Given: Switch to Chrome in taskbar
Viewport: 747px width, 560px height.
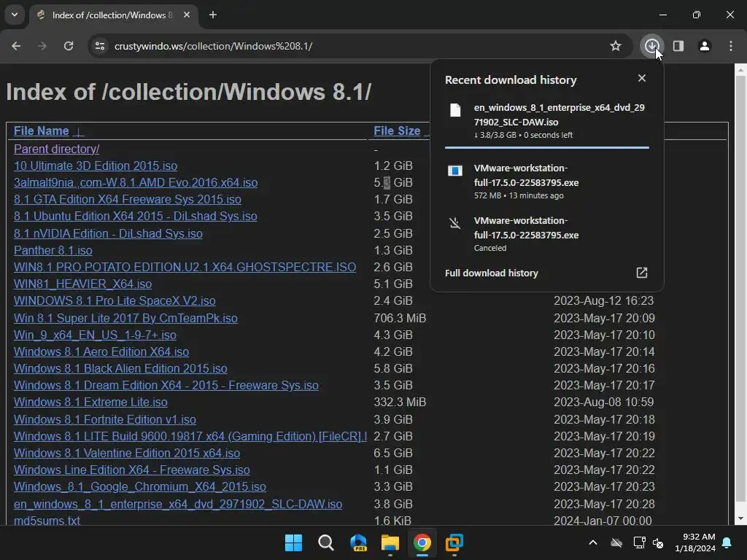Looking at the screenshot, I should click(422, 542).
